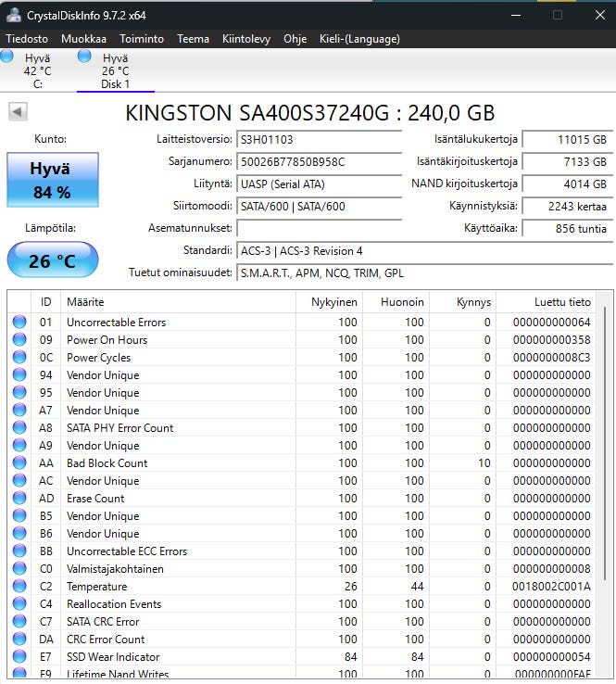Go to previous disk with left arrow

point(18,112)
